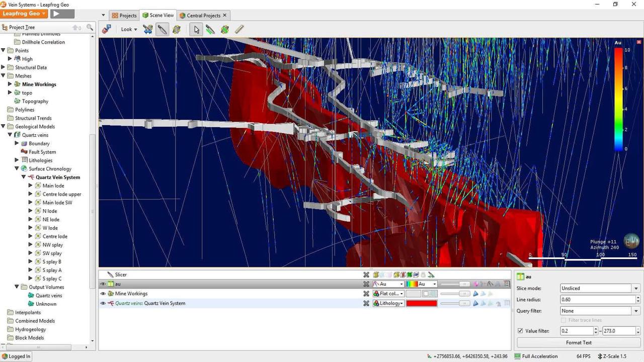Select the Unknown output volume

(x=46, y=304)
